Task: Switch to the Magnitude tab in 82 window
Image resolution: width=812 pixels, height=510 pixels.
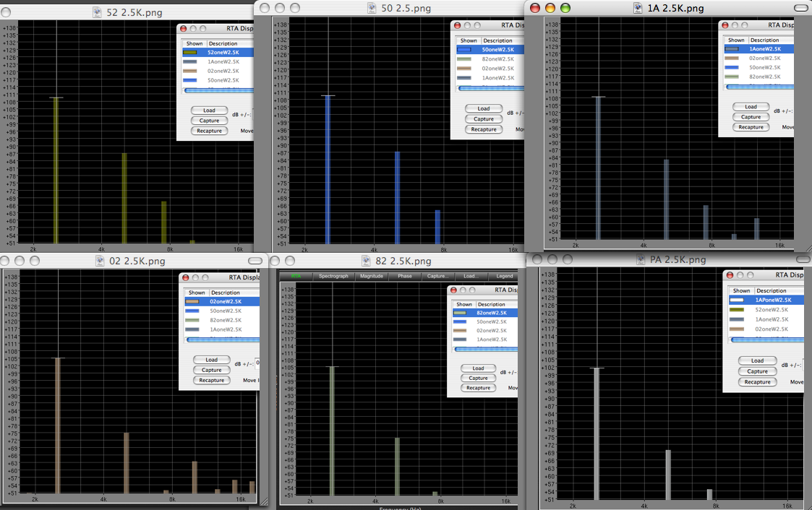Action: tap(372, 276)
